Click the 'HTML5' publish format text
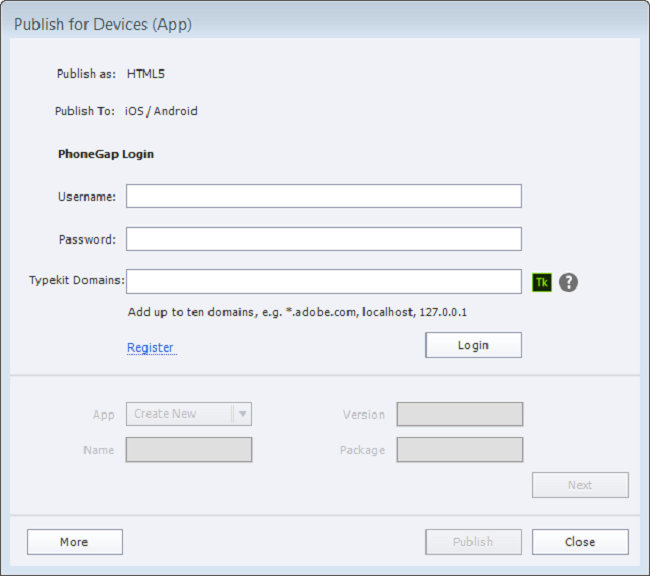This screenshot has height=576, width=650. coord(146,73)
